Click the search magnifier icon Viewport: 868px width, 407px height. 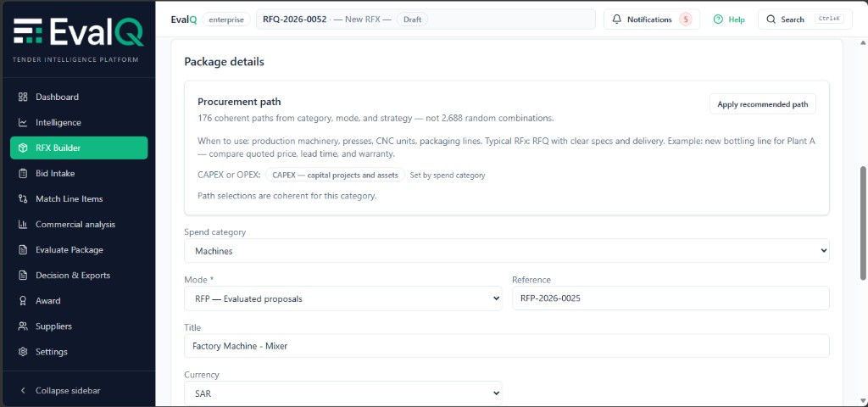(771, 20)
